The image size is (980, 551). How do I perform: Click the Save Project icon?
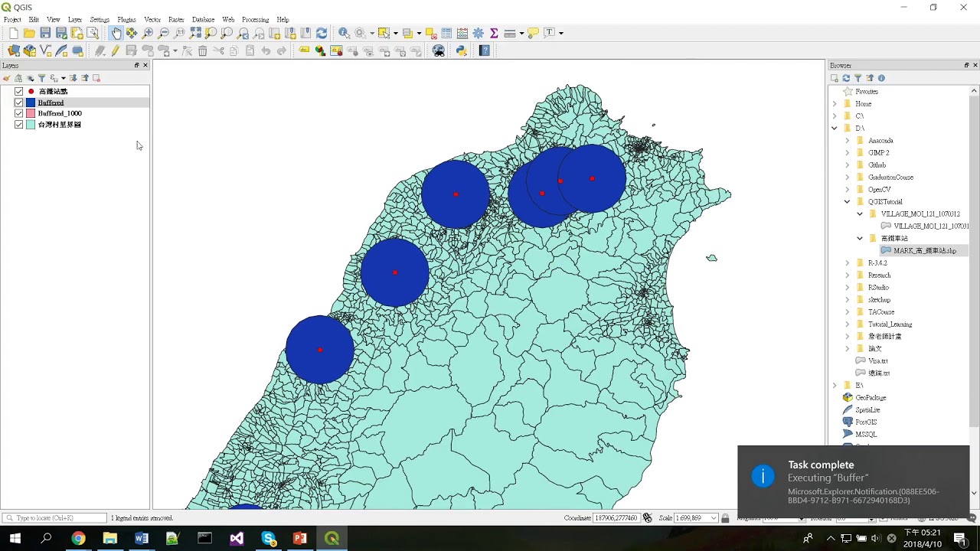pos(45,33)
